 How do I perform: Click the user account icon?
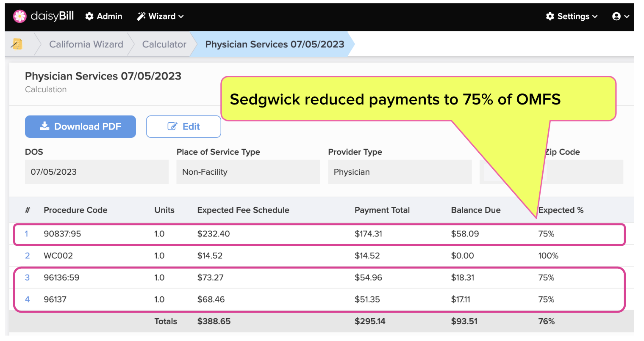[x=616, y=16]
